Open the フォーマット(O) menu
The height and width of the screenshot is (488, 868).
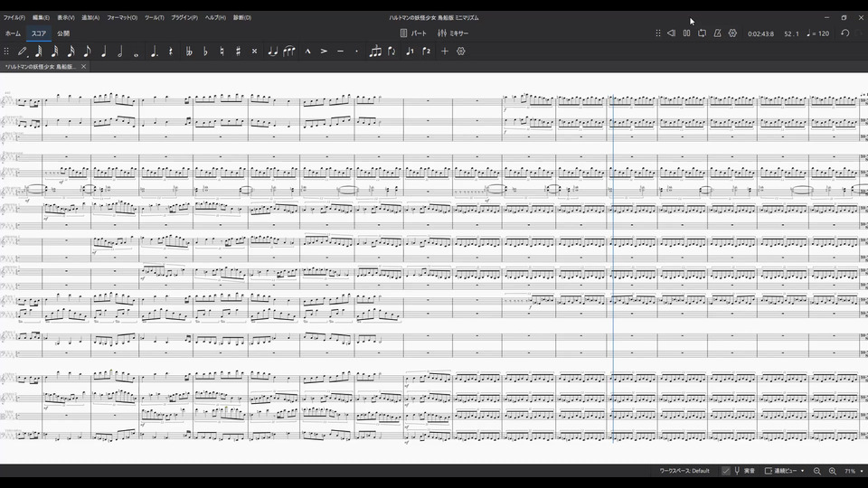[x=122, y=18]
